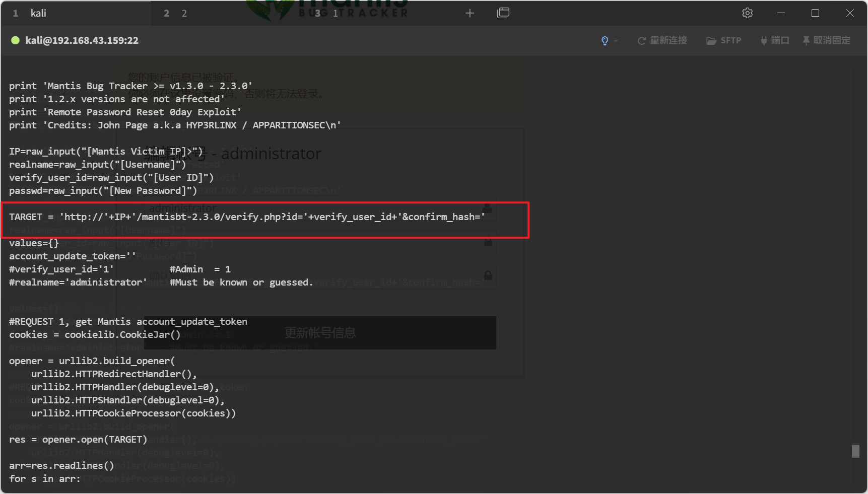
Task: Minimize the terminal window
Action: pos(781,13)
